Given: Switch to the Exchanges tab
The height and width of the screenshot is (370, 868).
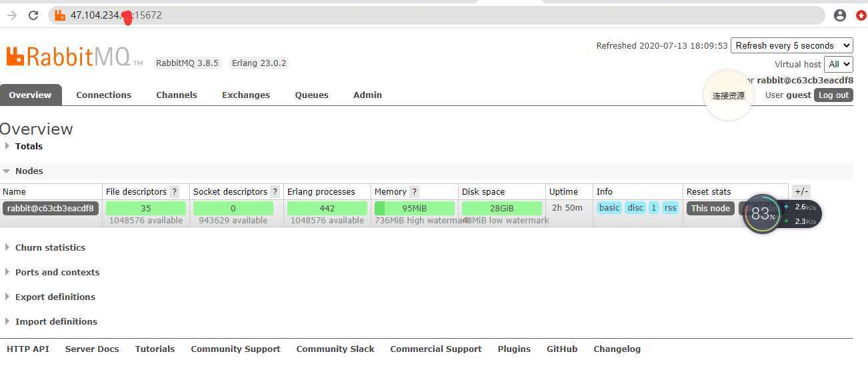Looking at the screenshot, I should click(246, 95).
